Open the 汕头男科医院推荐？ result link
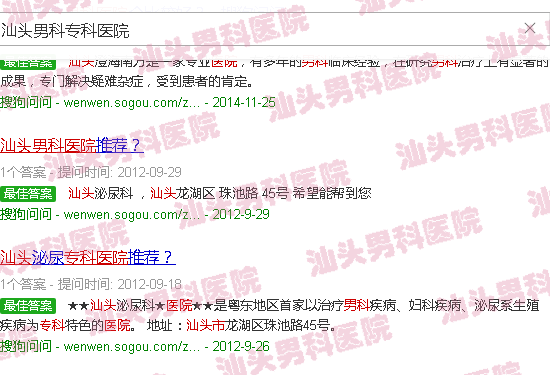The width and height of the screenshot is (550, 375). [x=72, y=145]
